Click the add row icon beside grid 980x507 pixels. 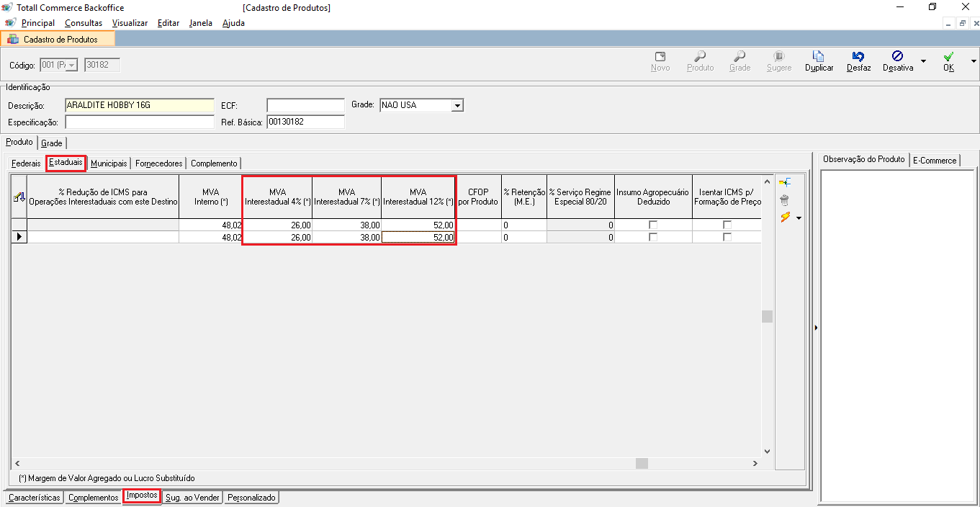785,183
